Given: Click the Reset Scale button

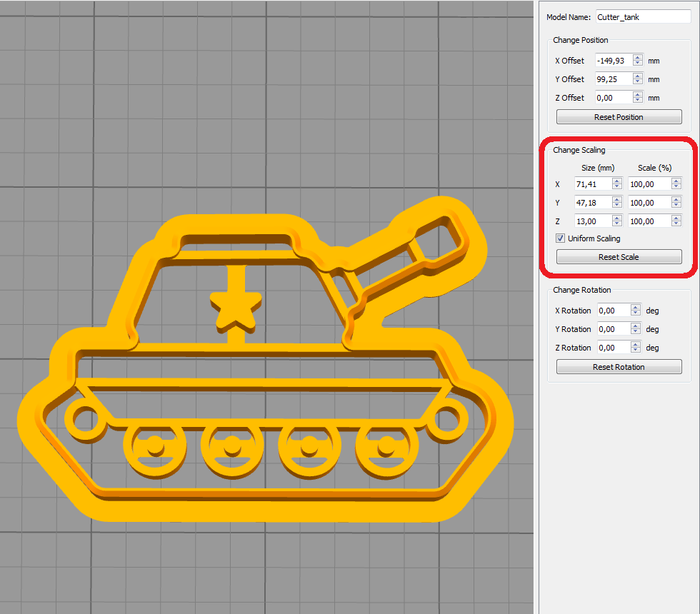Looking at the screenshot, I should [x=619, y=256].
